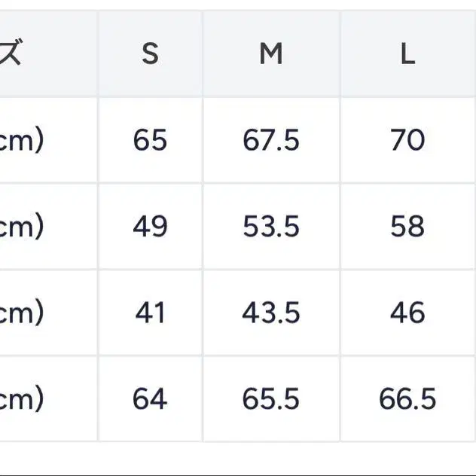Click first row cm label cell

pyautogui.click(x=48, y=140)
